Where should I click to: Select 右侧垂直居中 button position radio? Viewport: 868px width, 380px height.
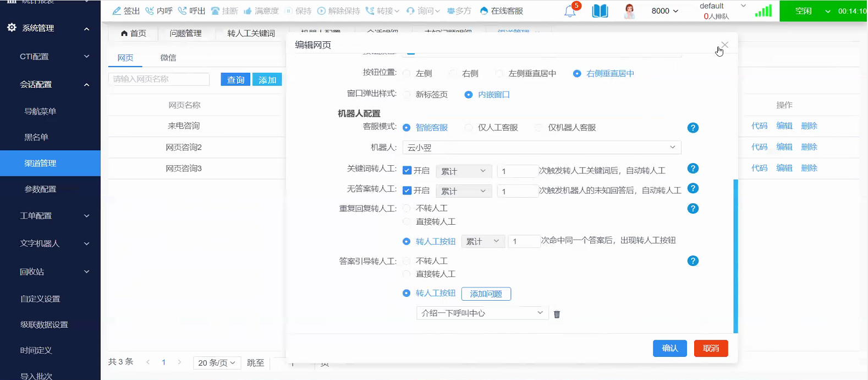(x=576, y=73)
